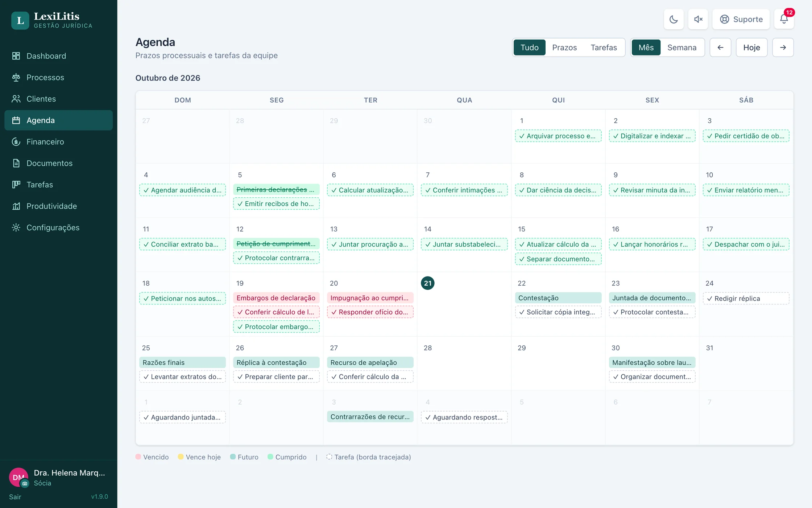Open notifications bell with 12 badge
Screen dimensions: 812x508
[784, 19]
